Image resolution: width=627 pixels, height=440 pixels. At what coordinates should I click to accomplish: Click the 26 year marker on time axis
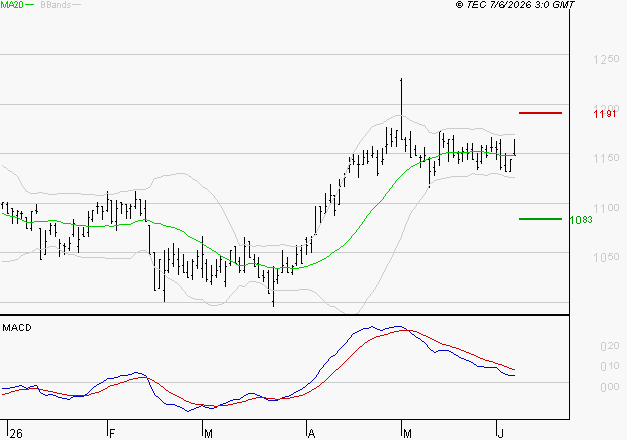(x=16, y=434)
